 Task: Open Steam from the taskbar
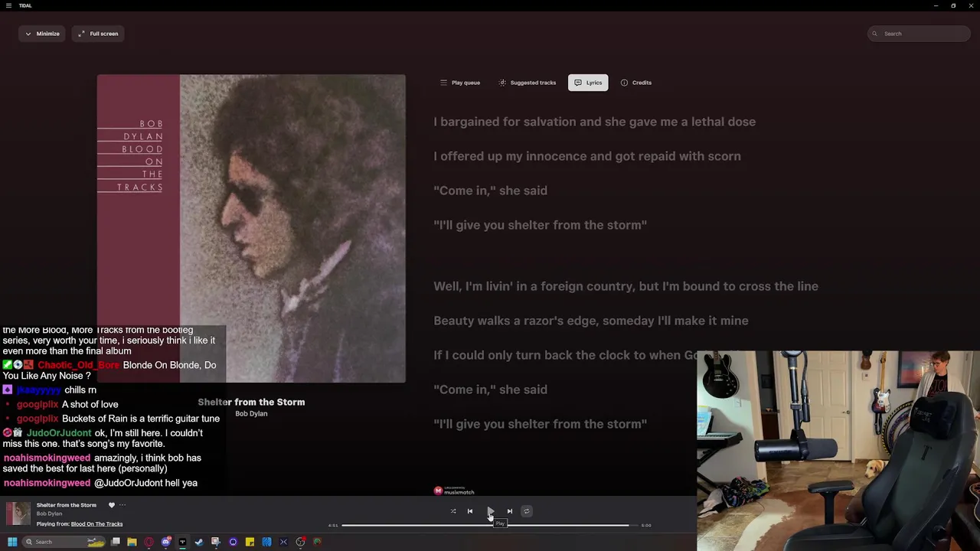tap(199, 542)
